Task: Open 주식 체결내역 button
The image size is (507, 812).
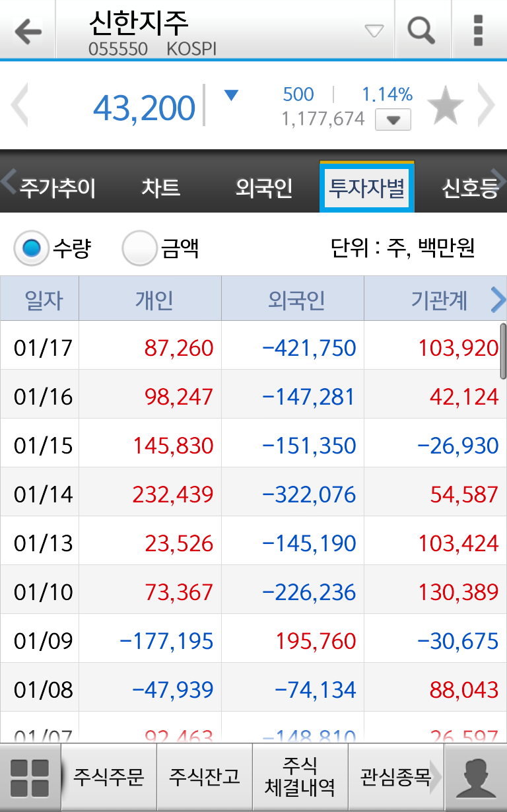Action: 300,777
